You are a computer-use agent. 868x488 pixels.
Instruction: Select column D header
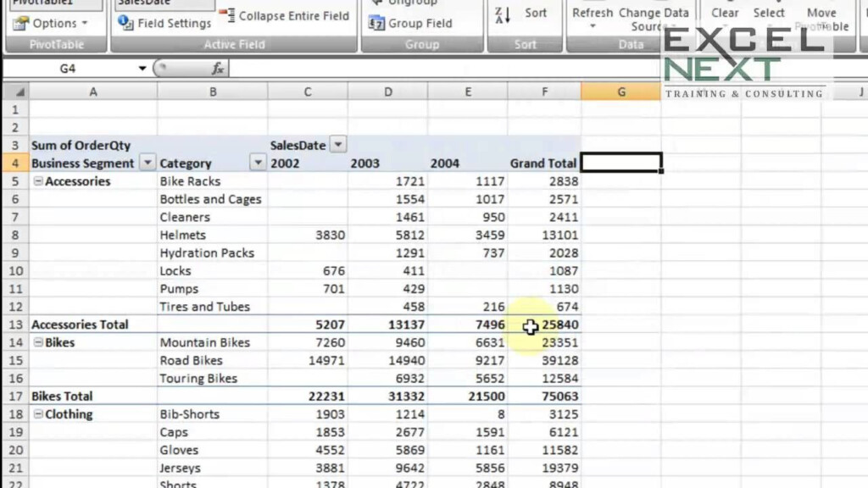[388, 91]
